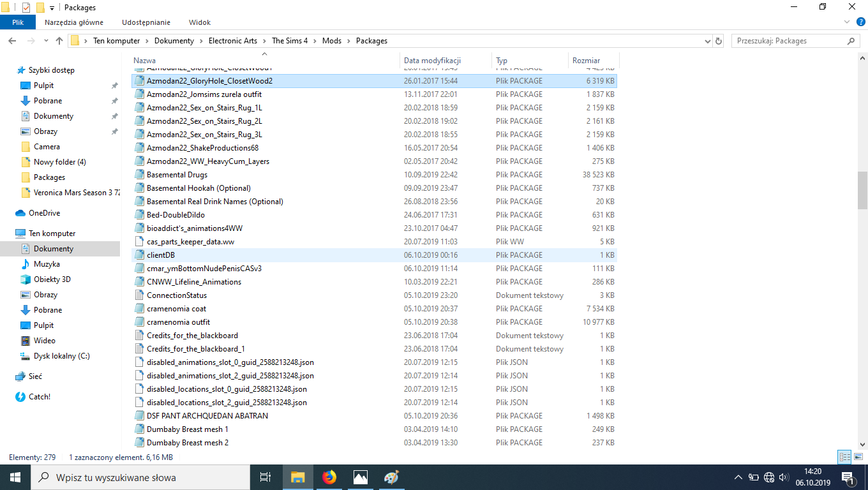Create a new folder via quick access toolbar icon
The image size is (868, 490).
point(40,7)
